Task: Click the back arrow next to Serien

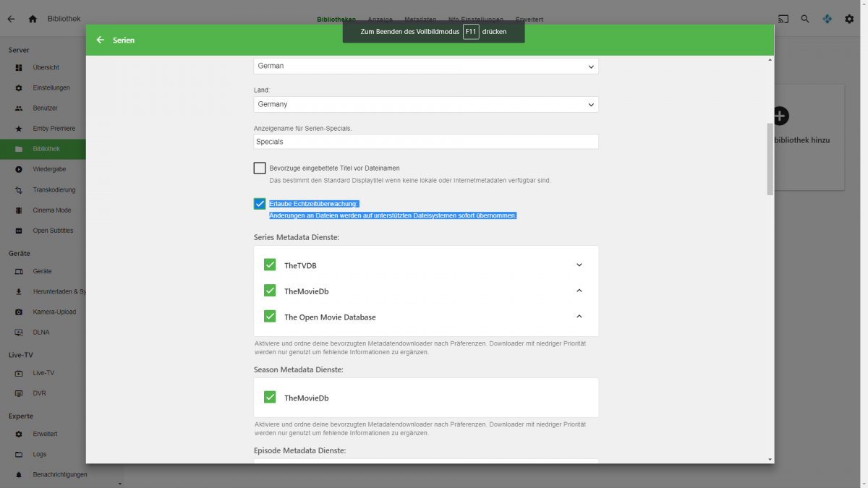Action: point(100,40)
